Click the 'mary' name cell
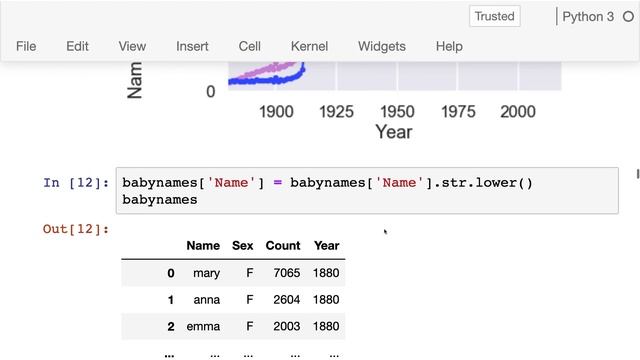Viewport: 640px width, 360px height. [x=207, y=273]
